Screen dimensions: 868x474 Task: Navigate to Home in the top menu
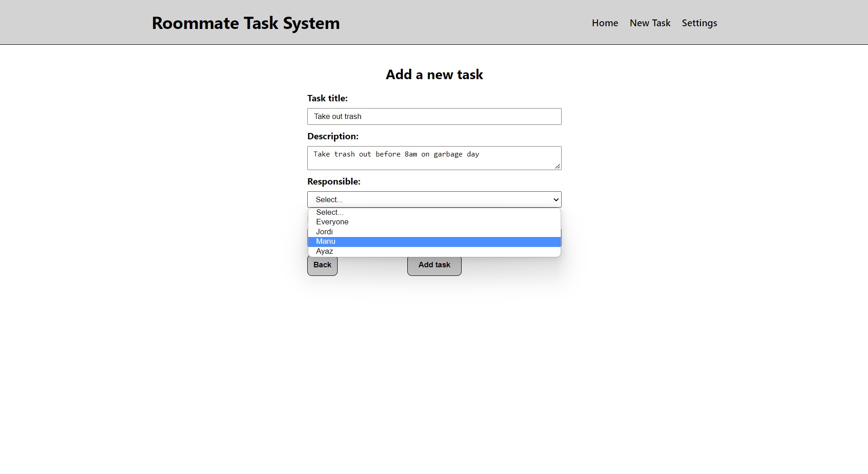(x=605, y=23)
